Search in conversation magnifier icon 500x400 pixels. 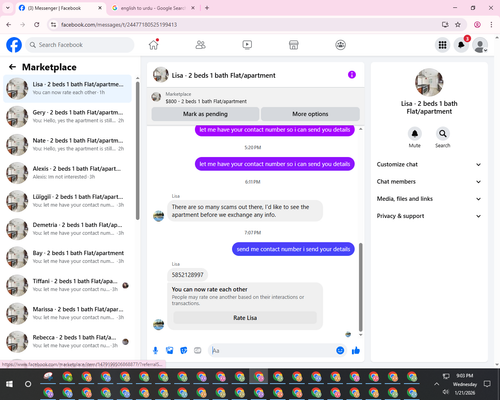(443, 134)
